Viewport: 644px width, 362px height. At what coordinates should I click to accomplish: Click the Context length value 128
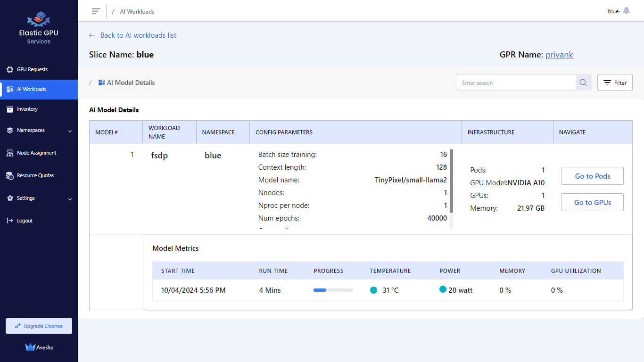coord(442,167)
